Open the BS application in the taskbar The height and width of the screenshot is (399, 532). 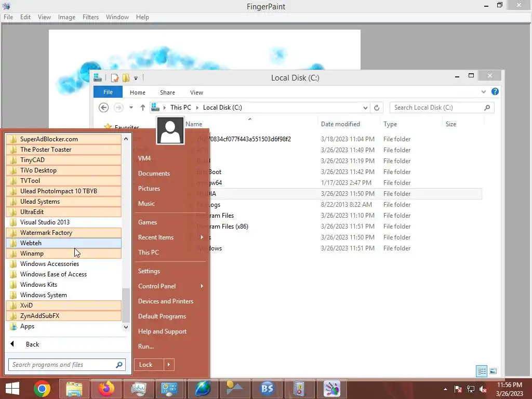pyautogui.click(x=267, y=389)
